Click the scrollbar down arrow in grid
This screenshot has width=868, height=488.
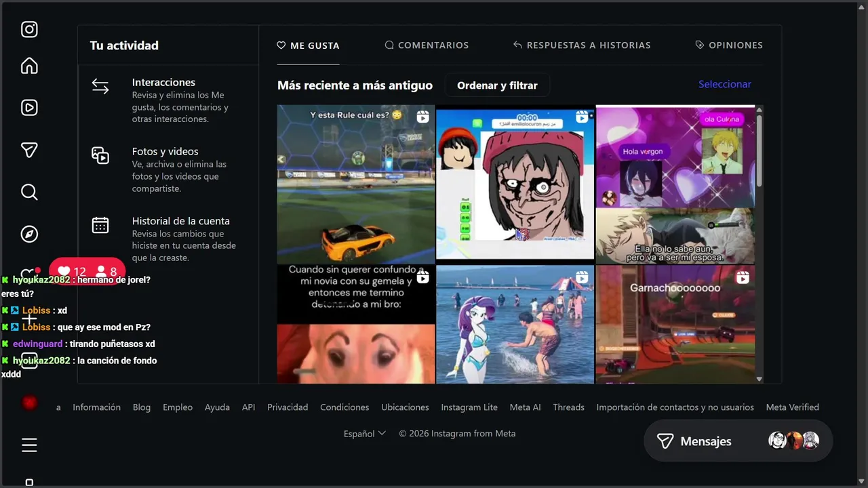pos(759,379)
